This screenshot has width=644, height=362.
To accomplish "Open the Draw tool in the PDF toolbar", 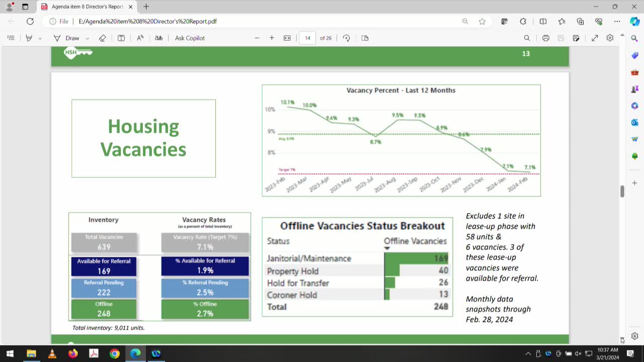I will 72,38.
